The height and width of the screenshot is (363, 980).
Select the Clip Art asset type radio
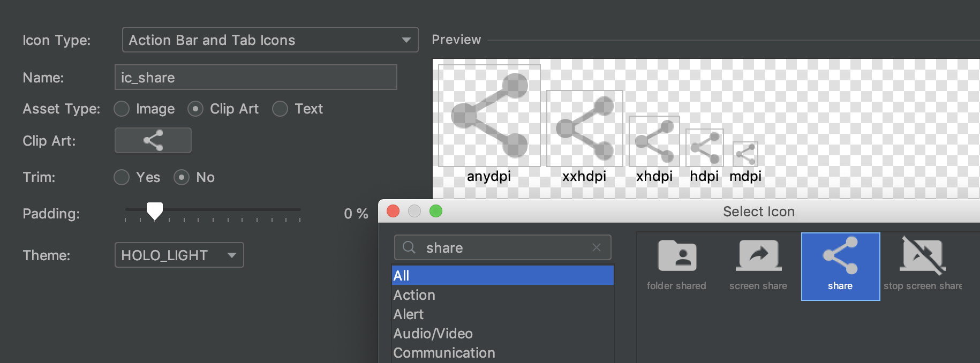(x=195, y=109)
